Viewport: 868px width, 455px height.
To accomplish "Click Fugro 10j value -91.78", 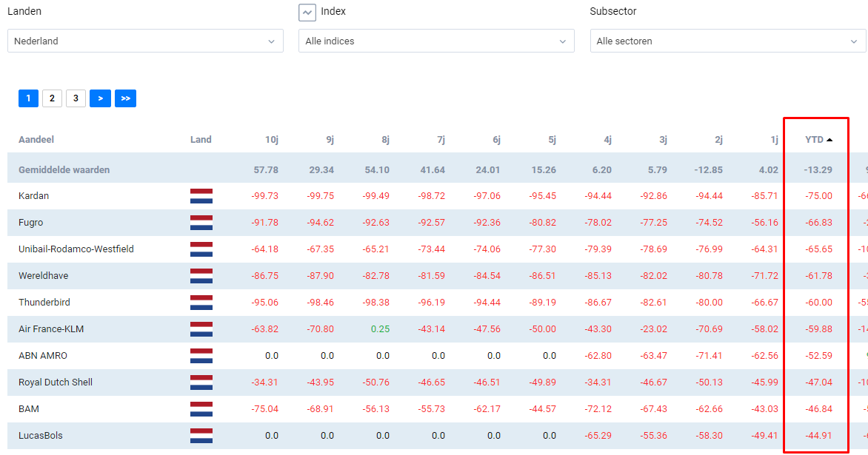I will pyautogui.click(x=264, y=222).
